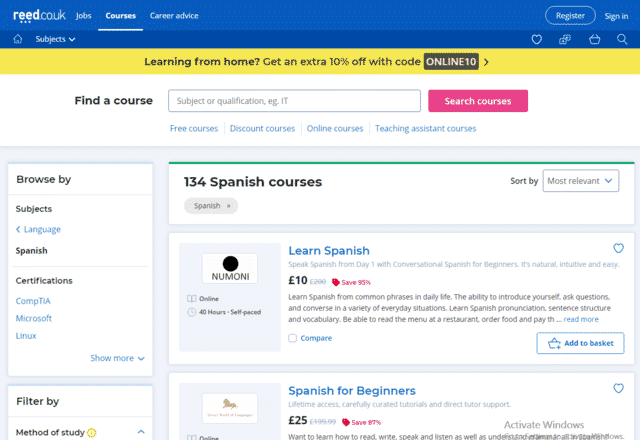
Task: Tick the Compare checkbox for Learn Spanish
Action: pos(293,338)
